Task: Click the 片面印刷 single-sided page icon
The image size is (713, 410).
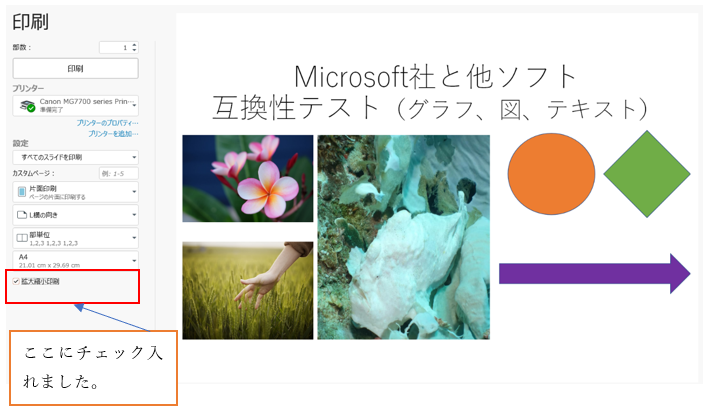Action: (21, 192)
